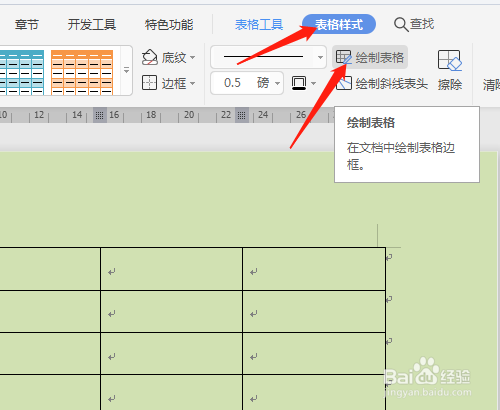Click the third-row right table cell
Screen dimensions: 500x410
point(314,353)
